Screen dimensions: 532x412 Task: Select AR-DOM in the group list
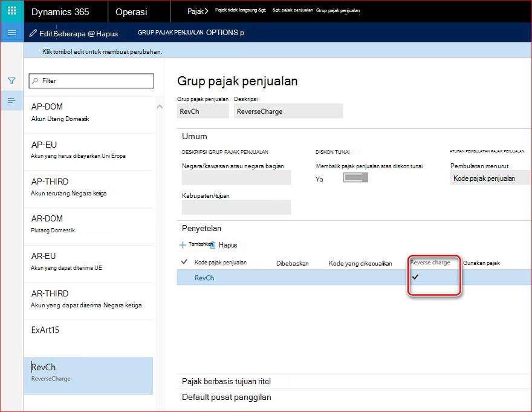(88, 226)
